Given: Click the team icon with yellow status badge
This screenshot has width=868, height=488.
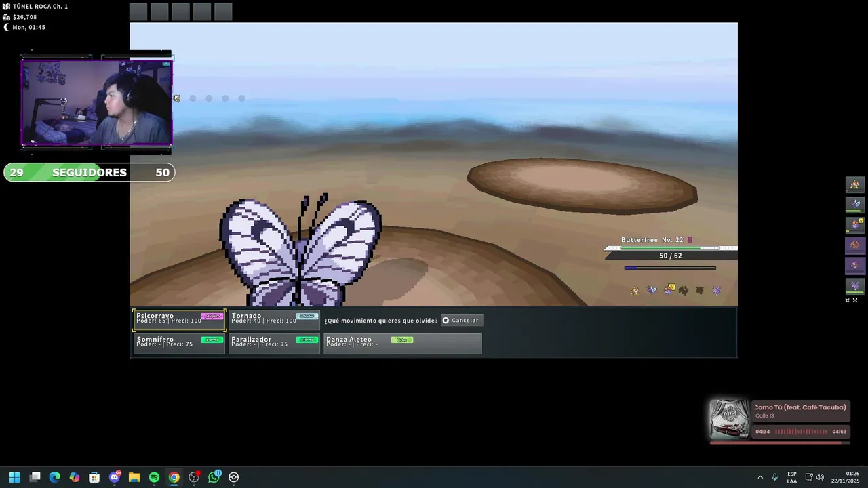Looking at the screenshot, I should coord(669,289).
